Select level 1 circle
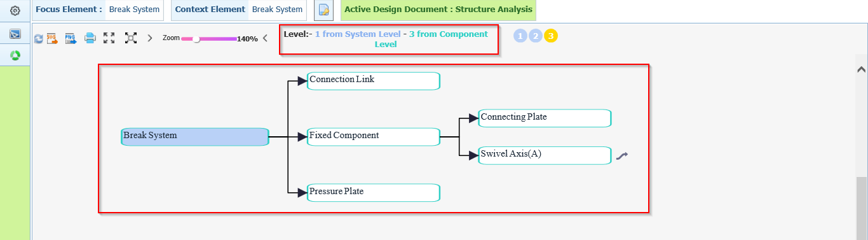868x240 pixels. [x=520, y=36]
